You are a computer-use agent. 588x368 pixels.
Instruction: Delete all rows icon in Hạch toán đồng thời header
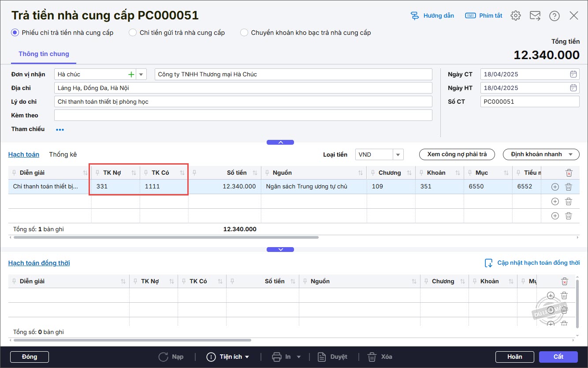pos(565,282)
